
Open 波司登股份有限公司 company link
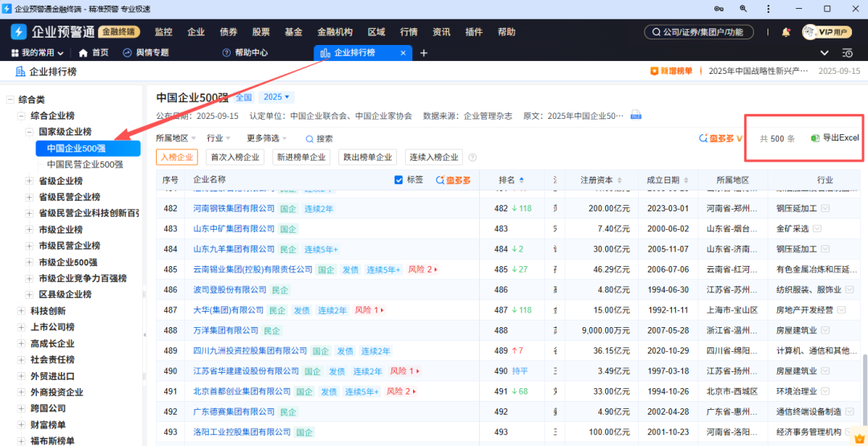click(x=230, y=290)
